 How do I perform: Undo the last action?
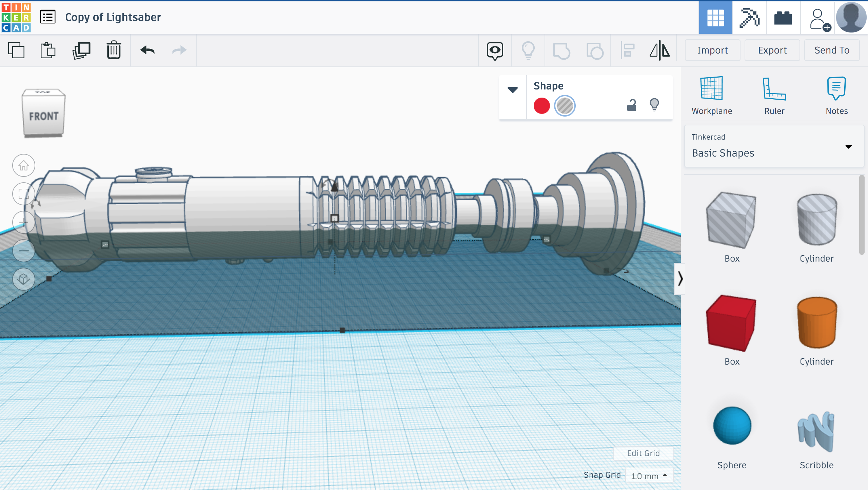pos(147,50)
